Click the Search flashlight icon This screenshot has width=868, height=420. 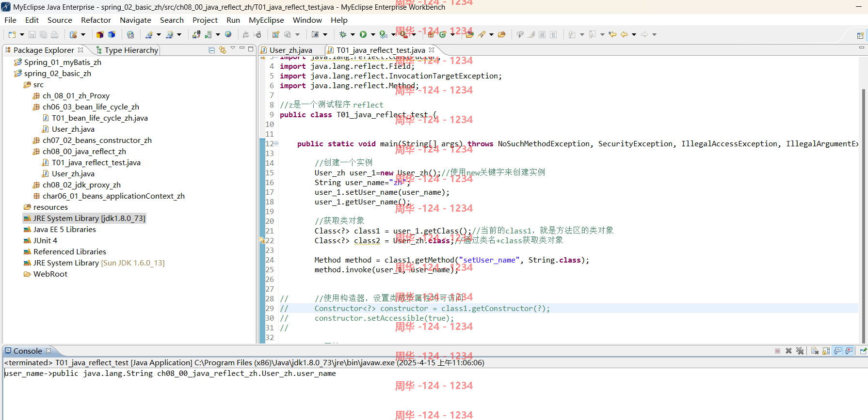(x=482, y=34)
